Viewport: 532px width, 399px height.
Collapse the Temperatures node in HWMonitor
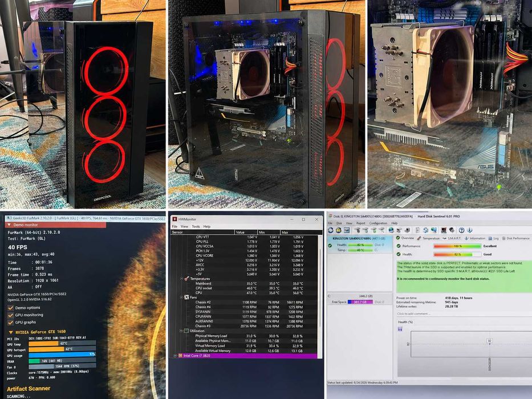(x=181, y=279)
